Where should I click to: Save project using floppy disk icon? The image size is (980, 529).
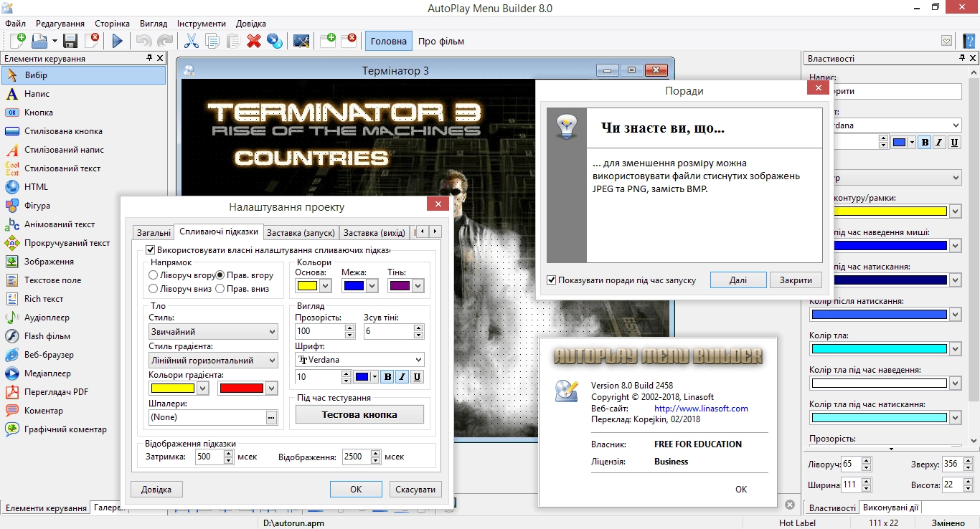[x=70, y=41]
